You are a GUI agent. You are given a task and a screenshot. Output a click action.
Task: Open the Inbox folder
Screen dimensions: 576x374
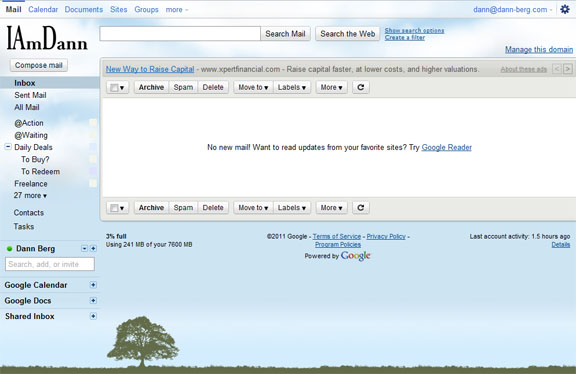coord(25,83)
